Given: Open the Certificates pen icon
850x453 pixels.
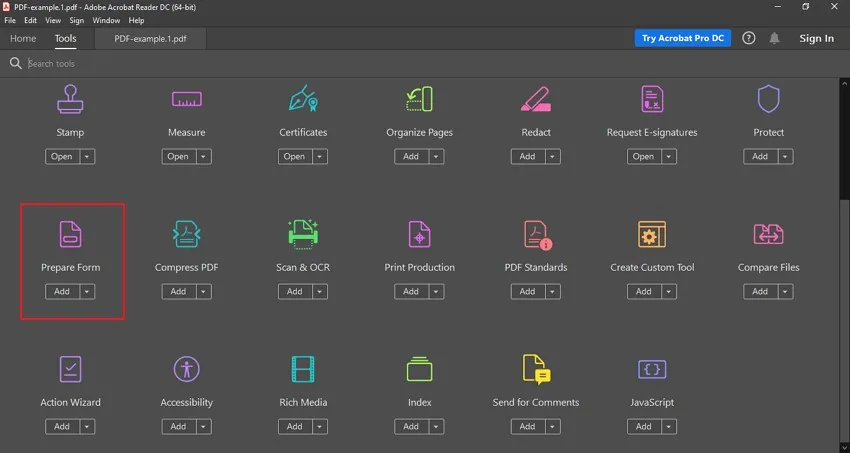Looking at the screenshot, I should 303,99.
